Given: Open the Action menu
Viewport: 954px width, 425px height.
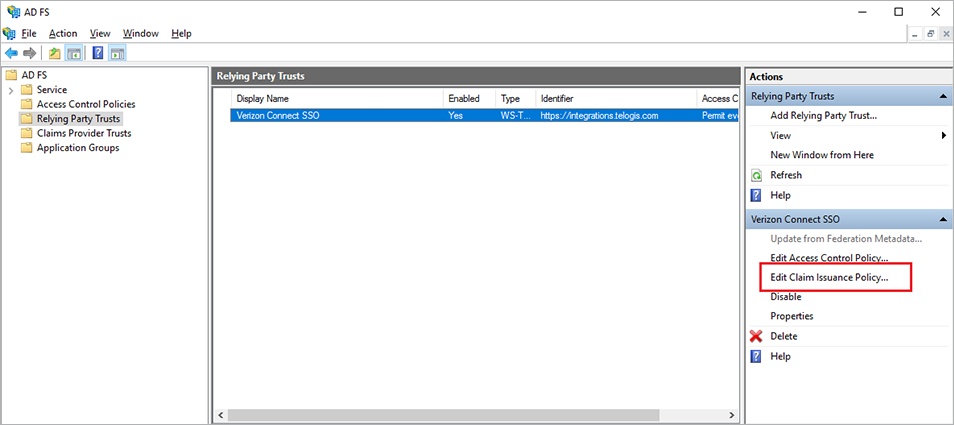Looking at the screenshot, I should pyautogui.click(x=63, y=33).
